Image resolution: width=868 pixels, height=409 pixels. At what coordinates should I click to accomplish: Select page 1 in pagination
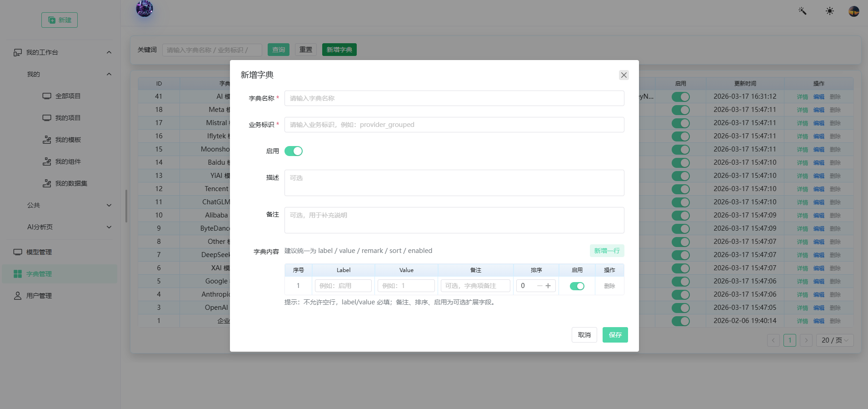(x=790, y=340)
